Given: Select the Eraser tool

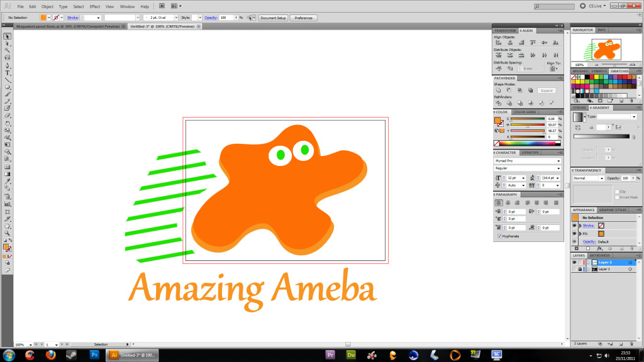Looking at the screenshot, I should tap(8, 116).
